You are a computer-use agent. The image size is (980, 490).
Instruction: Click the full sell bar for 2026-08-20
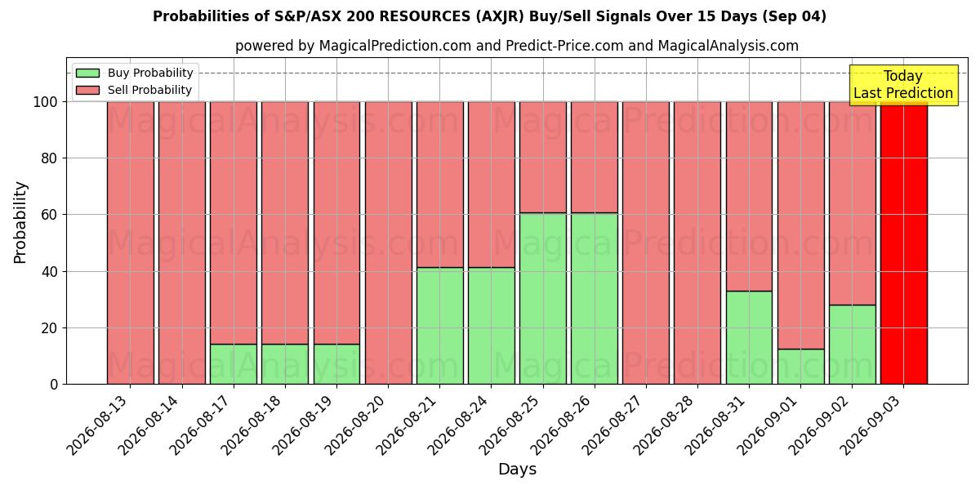(388, 243)
